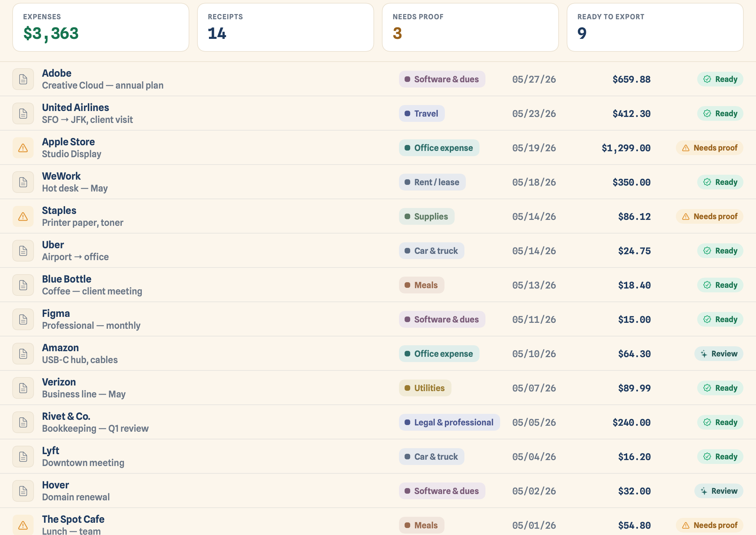Open the Rivet & Co. receipt icon
The height and width of the screenshot is (535, 756).
point(23,422)
